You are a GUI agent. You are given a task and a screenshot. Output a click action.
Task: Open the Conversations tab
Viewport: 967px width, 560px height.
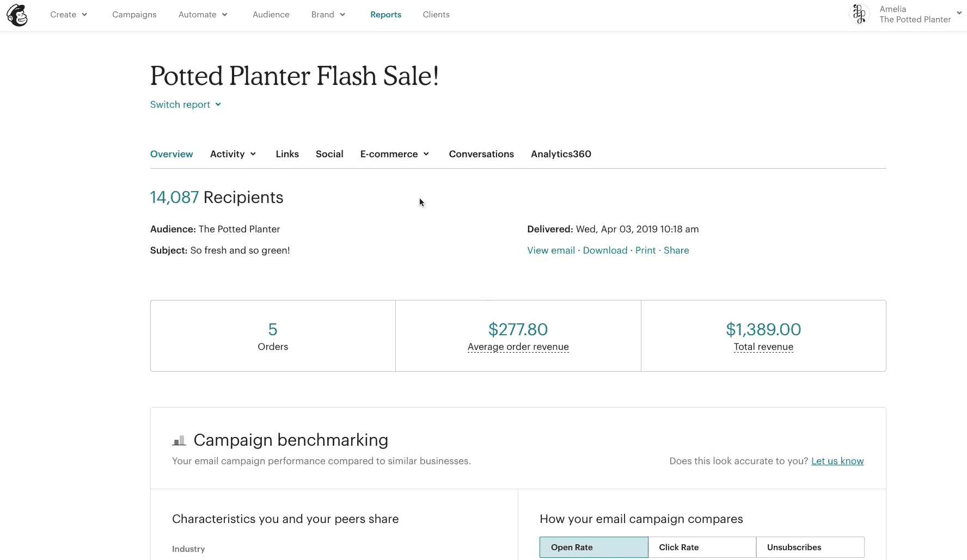pyautogui.click(x=481, y=154)
